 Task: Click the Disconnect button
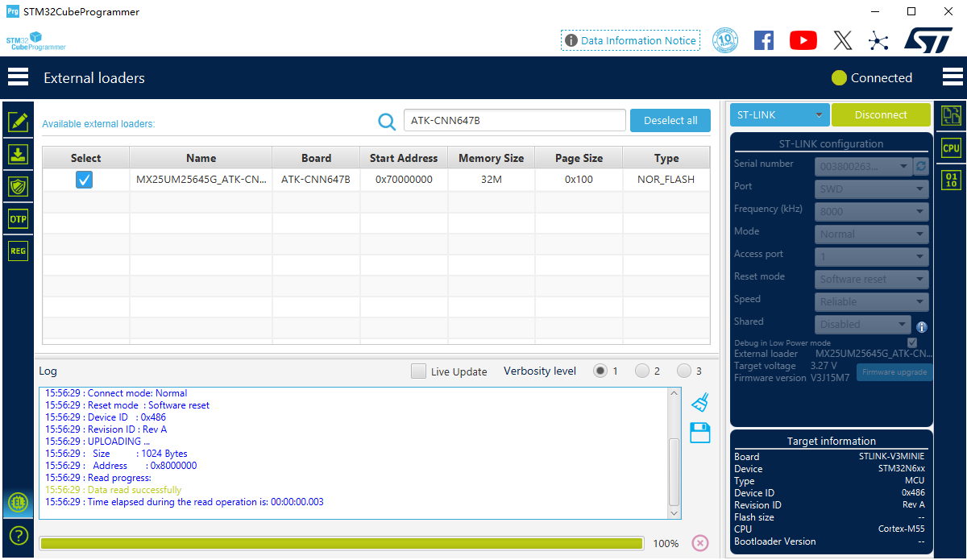click(x=881, y=115)
